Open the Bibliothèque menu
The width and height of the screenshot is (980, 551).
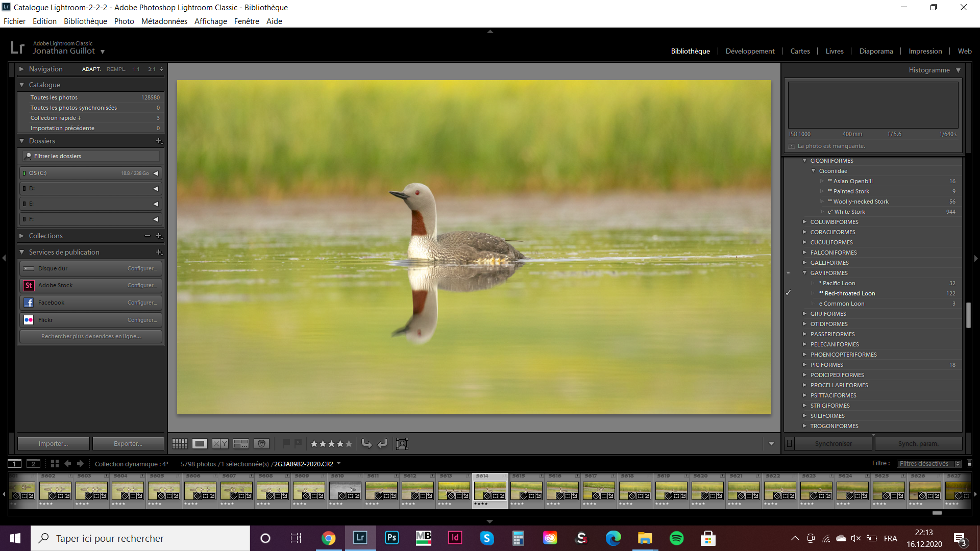pos(85,21)
